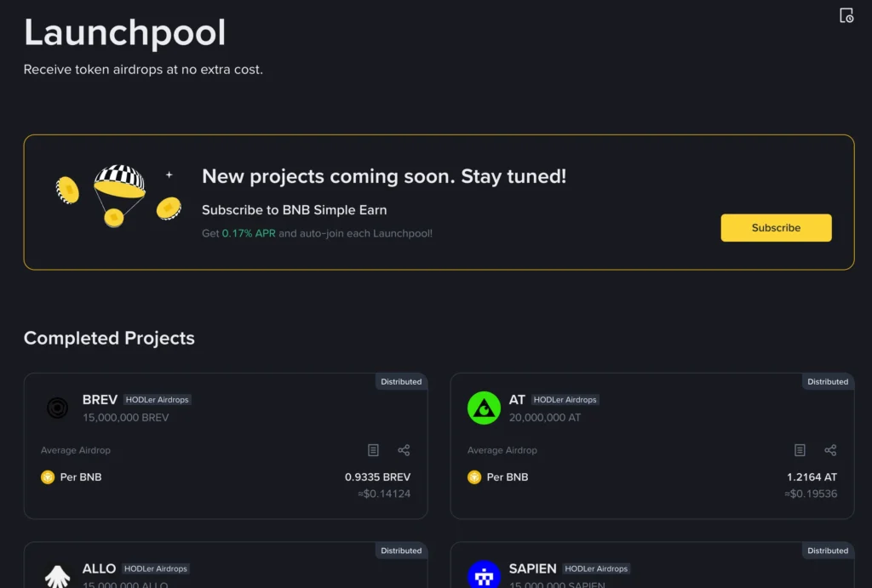Screen dimensions: 872x588
Task: Click the Launchpool page title
Action: (x=124, y=32)
